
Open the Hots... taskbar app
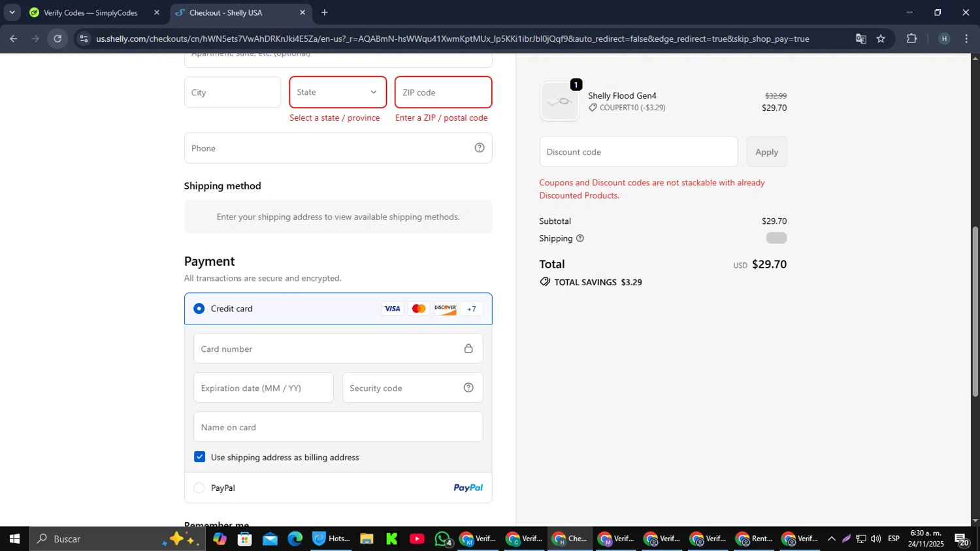point(331,539)
